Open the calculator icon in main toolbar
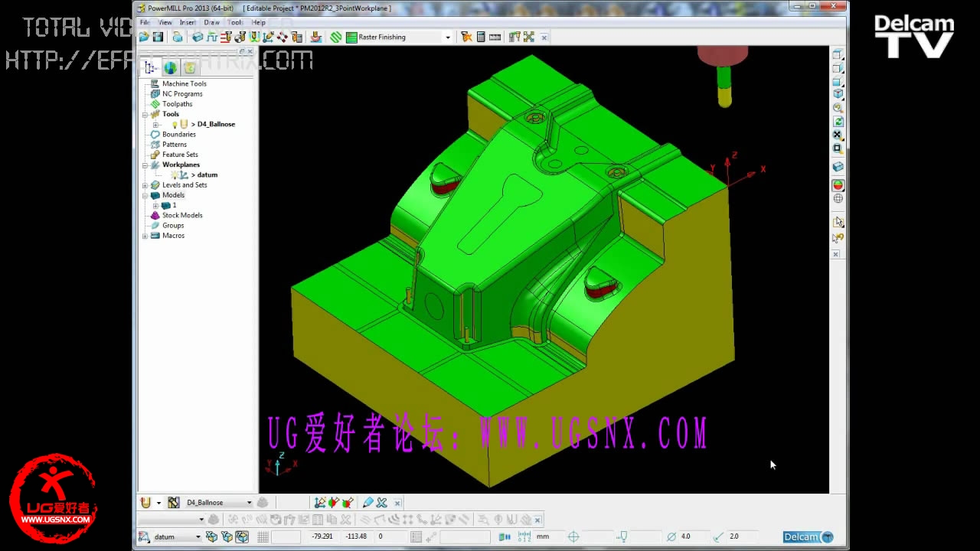 [x=481, y=37]
